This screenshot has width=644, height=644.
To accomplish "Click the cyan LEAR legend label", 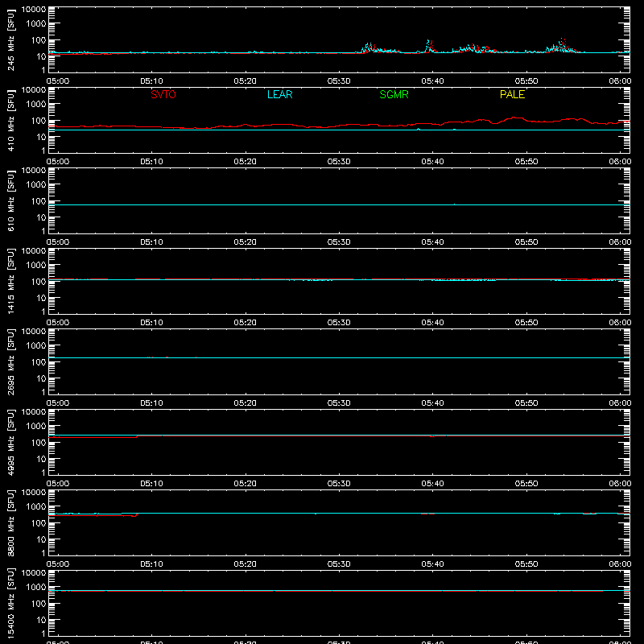I will tap(279, 94).
